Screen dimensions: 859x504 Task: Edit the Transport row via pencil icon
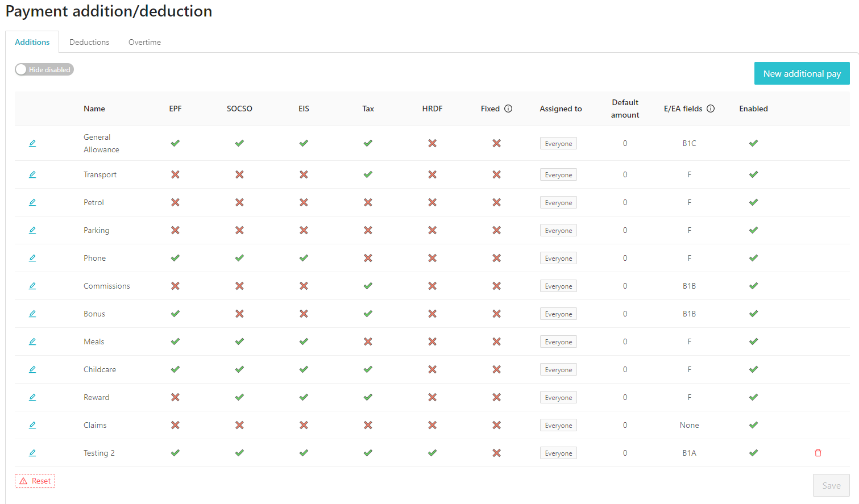(x=32, y=174)
